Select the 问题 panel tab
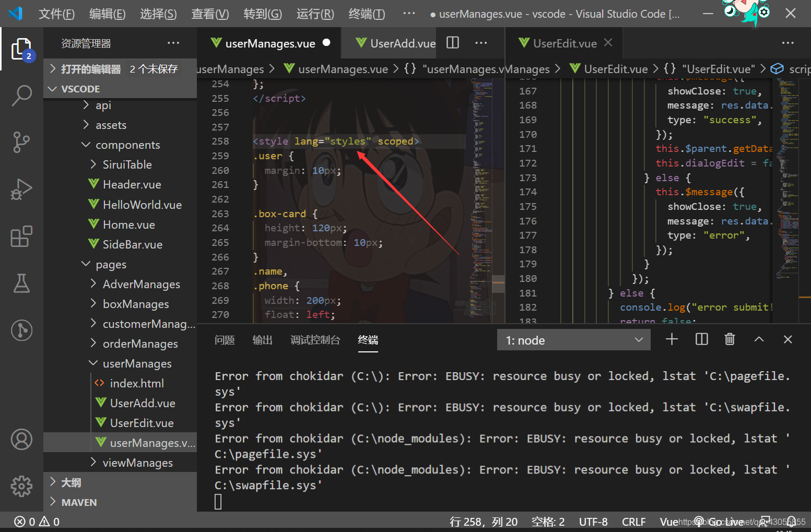Screen dimensions: 811x532 (225, 339)
